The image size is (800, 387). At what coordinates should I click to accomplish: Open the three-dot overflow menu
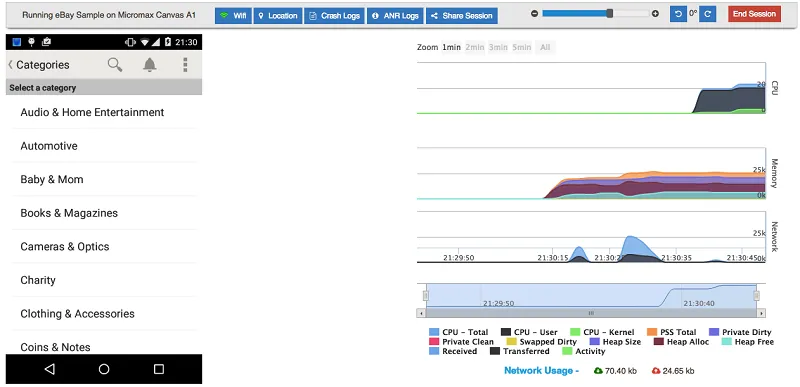click(185, 65)
